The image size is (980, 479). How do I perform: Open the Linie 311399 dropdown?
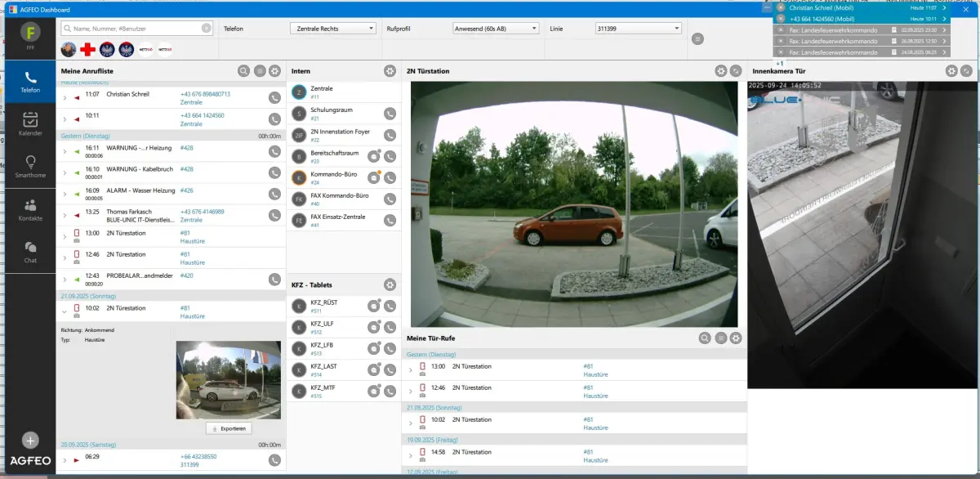[638, 29]
